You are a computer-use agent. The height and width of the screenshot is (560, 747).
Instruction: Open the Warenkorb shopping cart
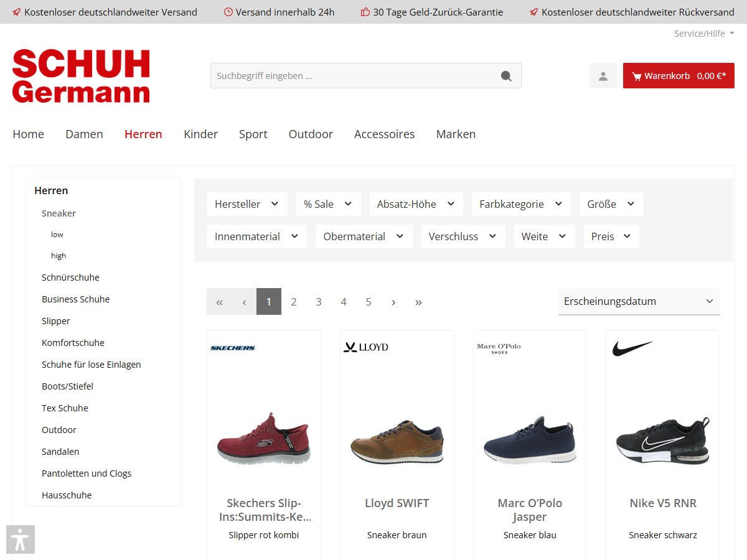click(x=679, y=76)
